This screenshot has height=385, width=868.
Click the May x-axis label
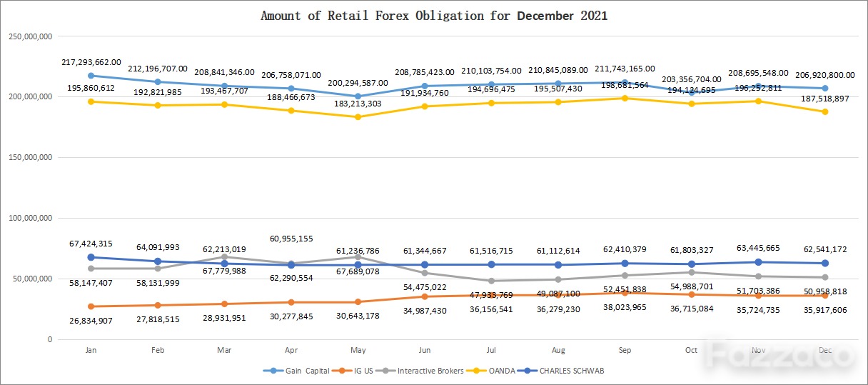pos(359,350)
